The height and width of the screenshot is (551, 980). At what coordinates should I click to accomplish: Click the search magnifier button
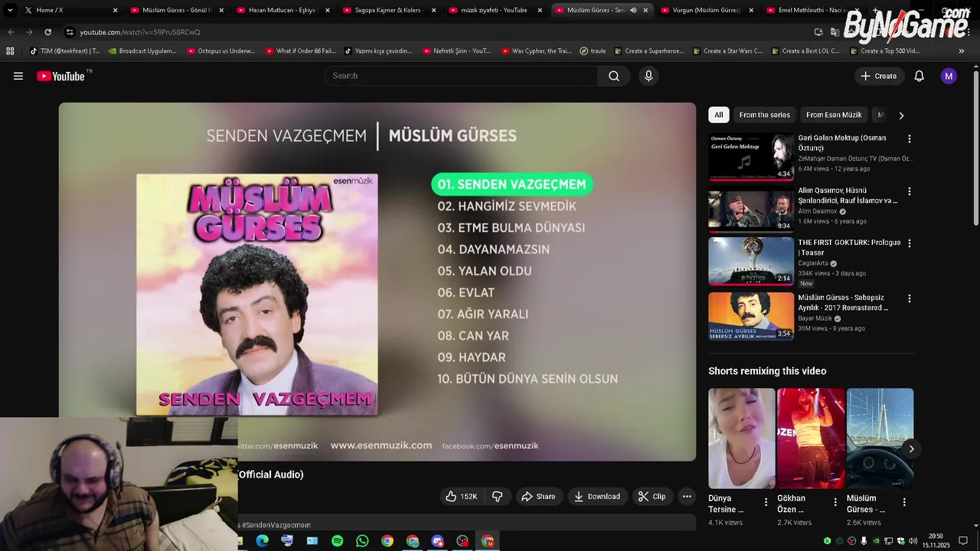click(x=614, y=76)
